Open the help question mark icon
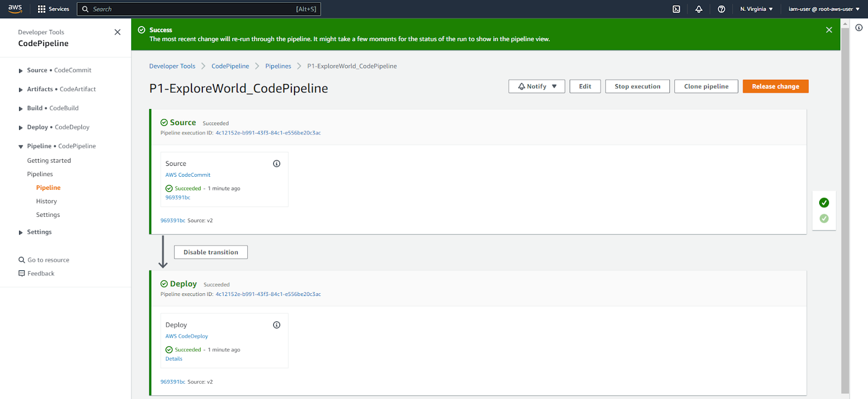The image size is (868, 399). pyautogui.click(x=722, y=9)
